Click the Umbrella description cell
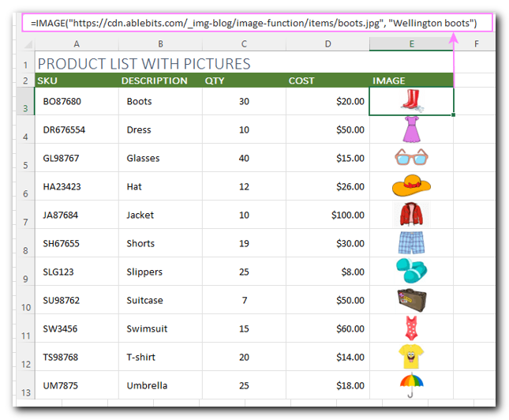The height and width of the screenshot is (420, 509). tap(160, 385)
